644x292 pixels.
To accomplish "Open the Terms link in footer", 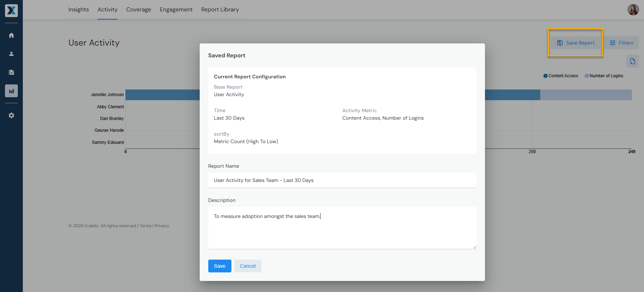I will click(145, 226).
